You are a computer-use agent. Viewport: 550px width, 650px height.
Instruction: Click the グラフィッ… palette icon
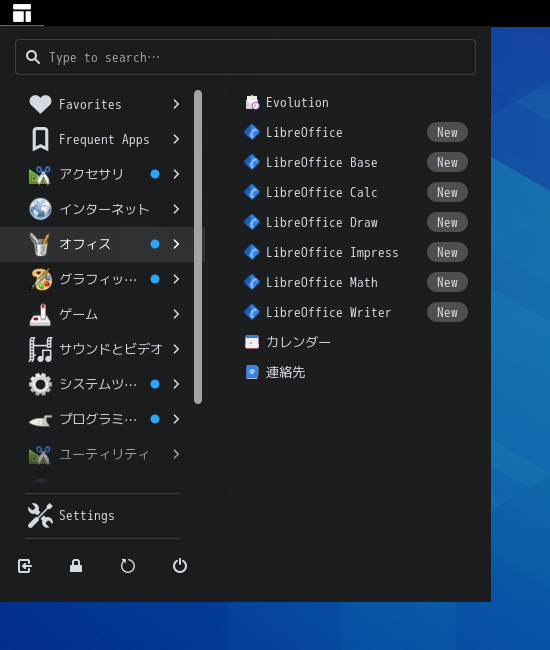40,279
